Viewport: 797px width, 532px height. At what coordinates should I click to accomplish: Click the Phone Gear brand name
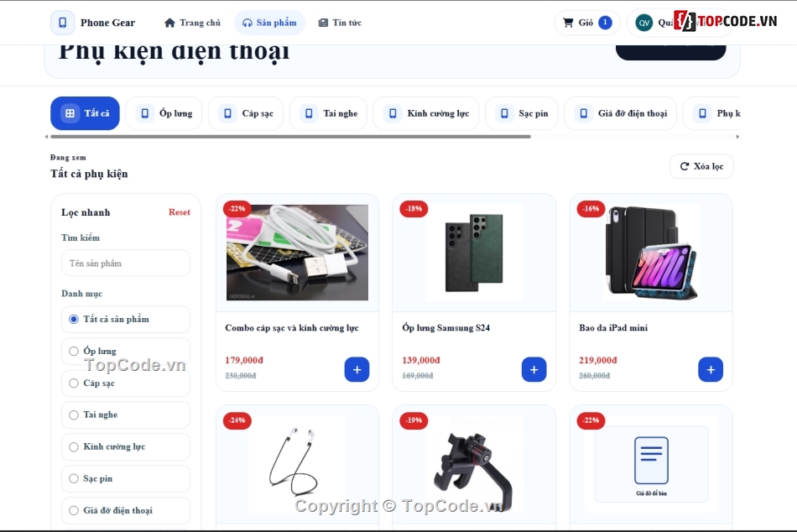point(107,23)
